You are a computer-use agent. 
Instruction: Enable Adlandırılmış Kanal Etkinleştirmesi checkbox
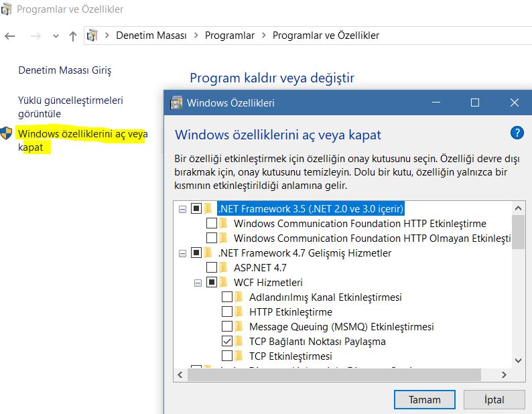coord(227,297)
